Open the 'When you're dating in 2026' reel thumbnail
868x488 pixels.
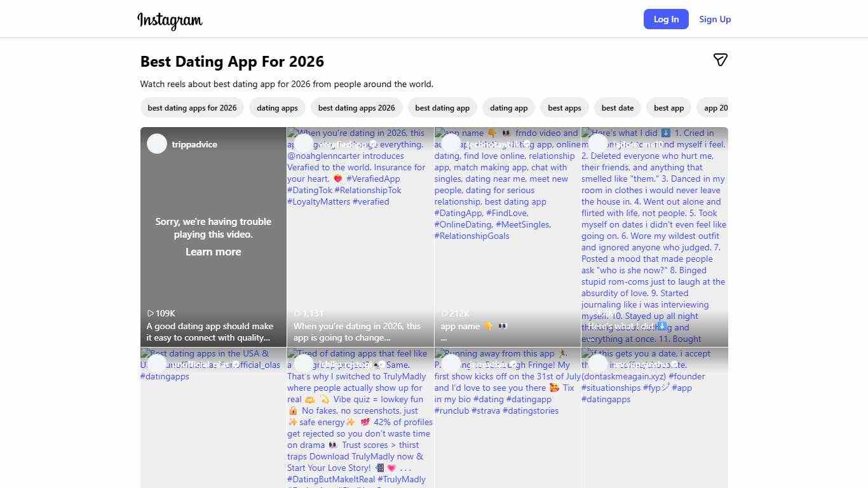360,236
